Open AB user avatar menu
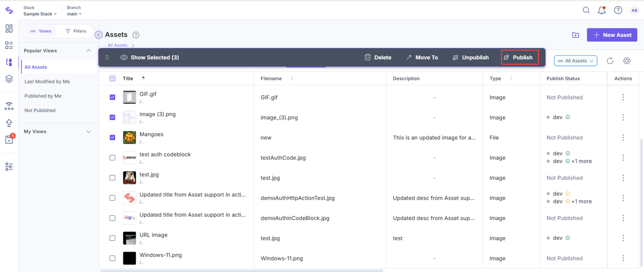 tap(634, 10)
